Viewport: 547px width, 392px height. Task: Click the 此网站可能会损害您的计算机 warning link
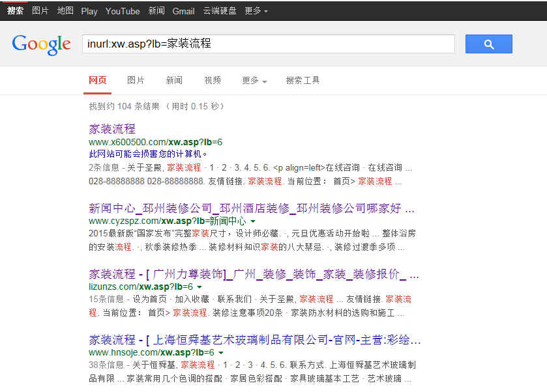click(x=147, y=154)
